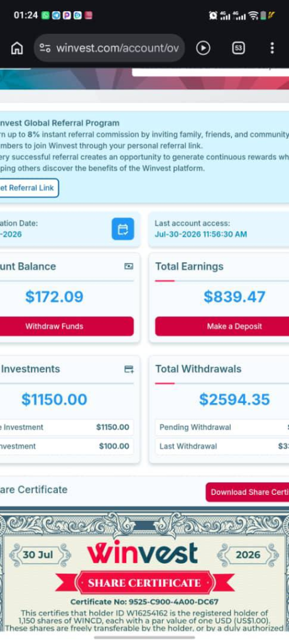This screenshot has width=289, height=644.
Task: Tap the last account access timestamp
Action: [x=201, y=234]
